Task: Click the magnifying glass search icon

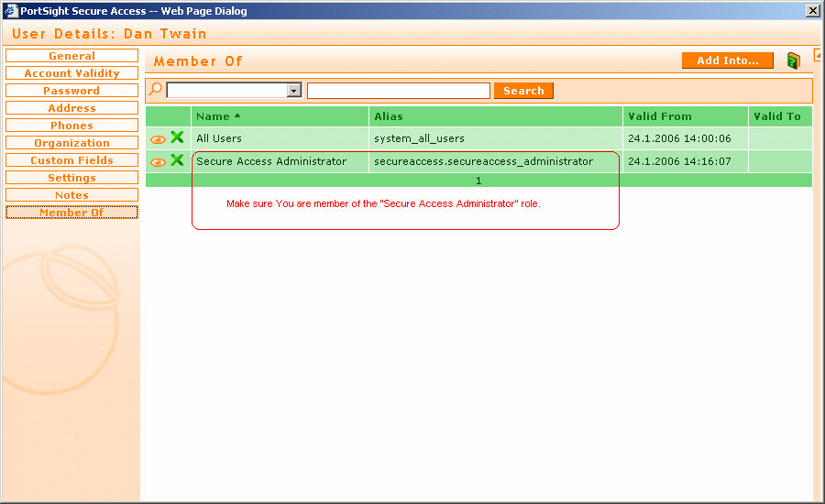Action: coord(155,89)
